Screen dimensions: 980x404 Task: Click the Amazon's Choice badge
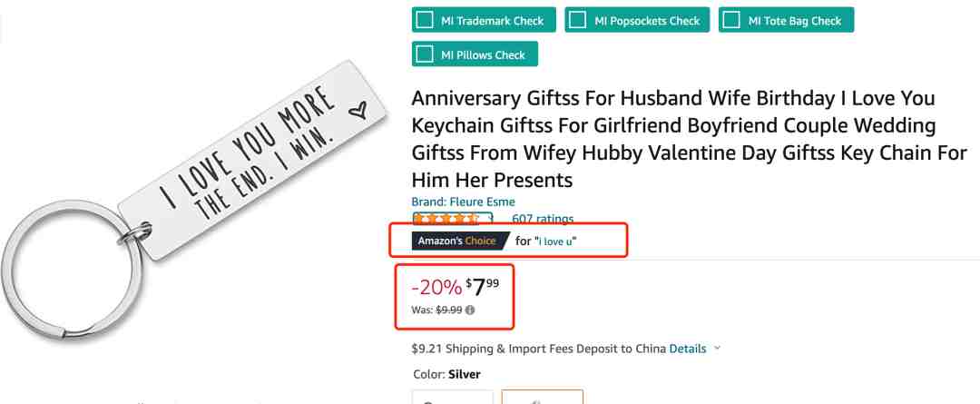pos(460,241)
